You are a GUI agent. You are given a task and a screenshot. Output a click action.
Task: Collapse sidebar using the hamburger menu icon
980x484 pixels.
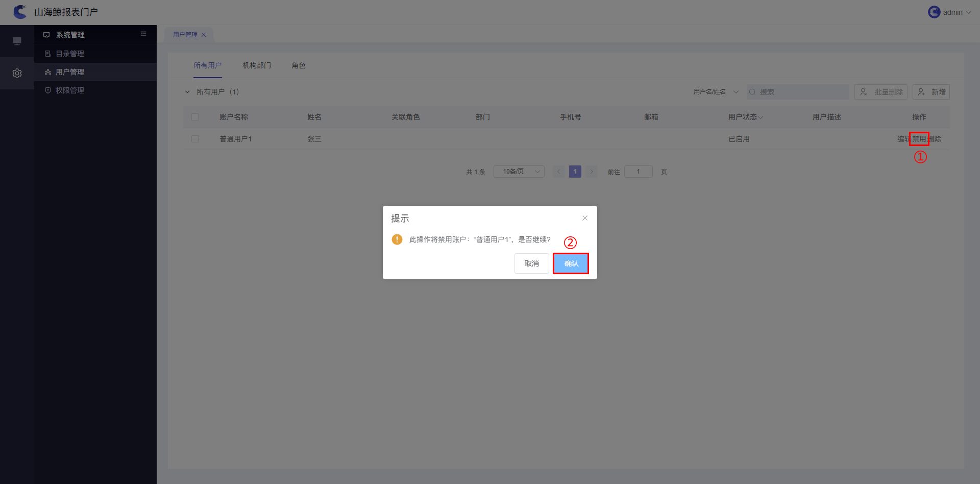143,34
